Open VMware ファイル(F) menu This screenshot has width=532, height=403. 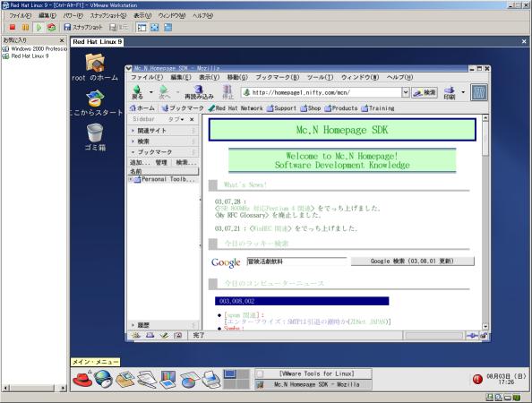tap(20, 15)
